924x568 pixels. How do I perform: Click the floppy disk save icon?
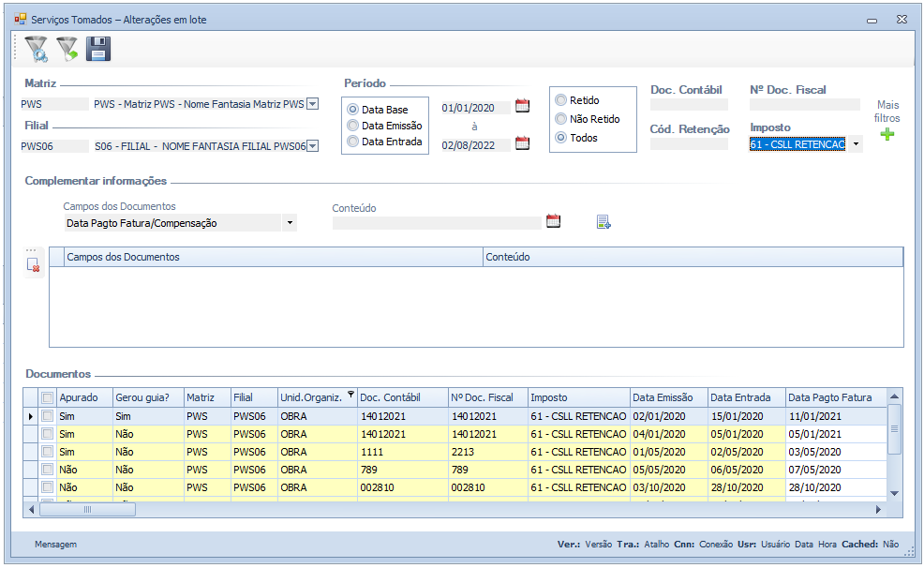[x=97, y=49]
